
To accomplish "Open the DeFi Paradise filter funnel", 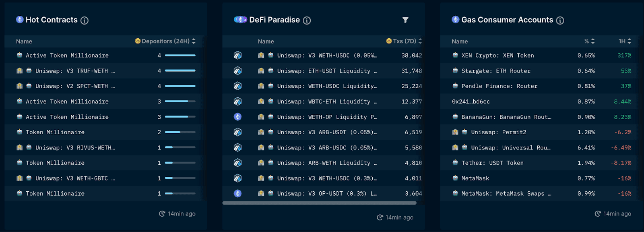I will point(405,20).
